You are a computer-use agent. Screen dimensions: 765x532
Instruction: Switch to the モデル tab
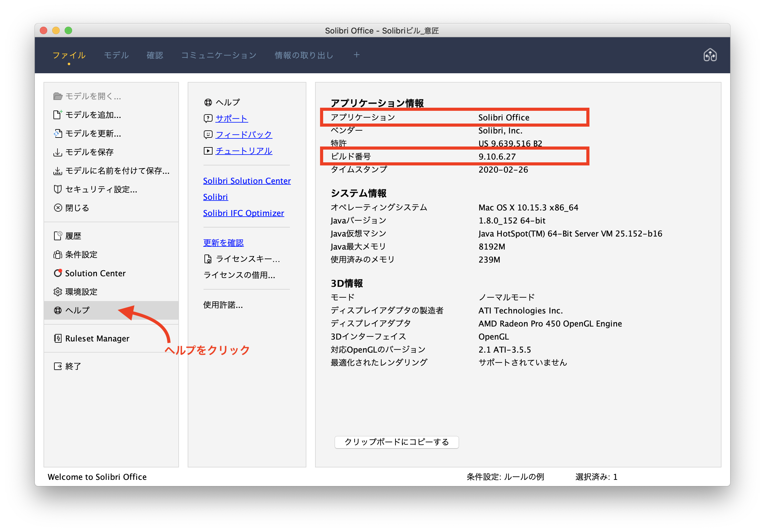point(116,55)
